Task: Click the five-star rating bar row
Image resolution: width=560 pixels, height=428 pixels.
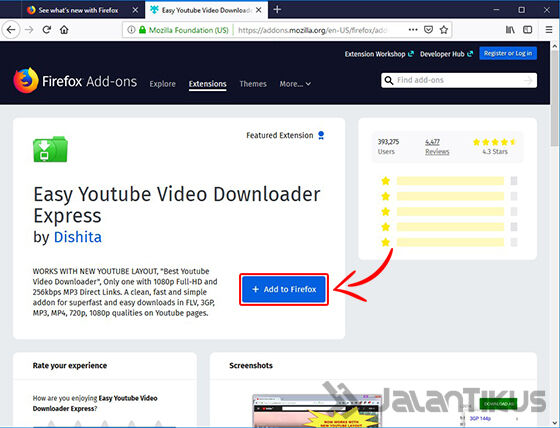Action: [x=449, y=181]
